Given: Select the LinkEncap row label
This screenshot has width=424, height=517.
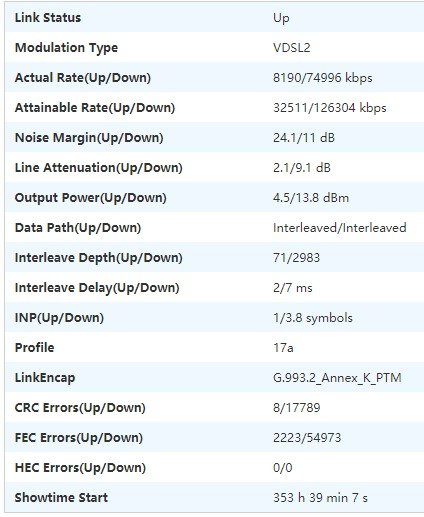Looking at the screenshot, I should tap(45, 378).
